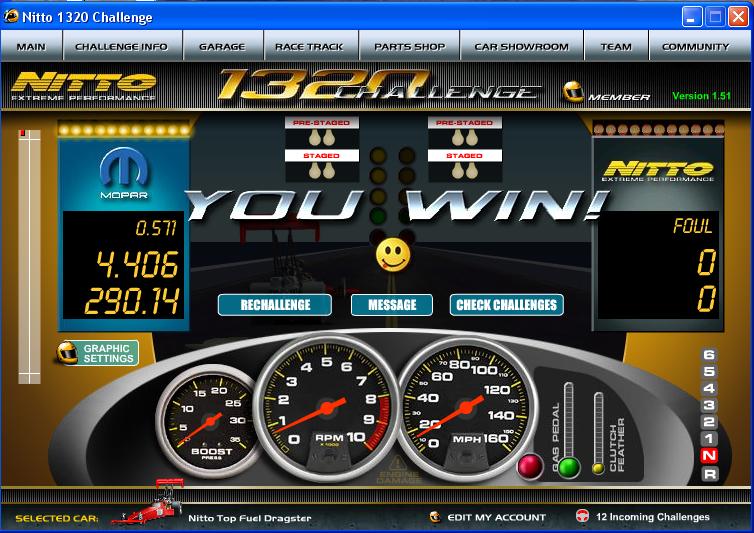Go to the GARAGE tab

(x=223, y=47)
